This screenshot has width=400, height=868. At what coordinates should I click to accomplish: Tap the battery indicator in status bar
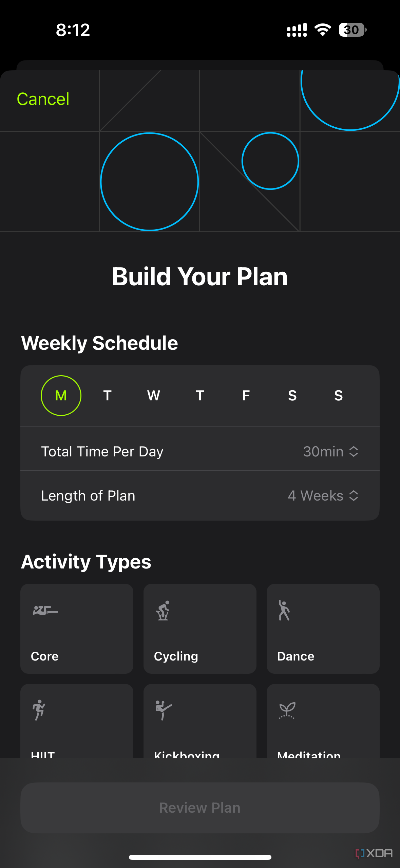[353, 30]
